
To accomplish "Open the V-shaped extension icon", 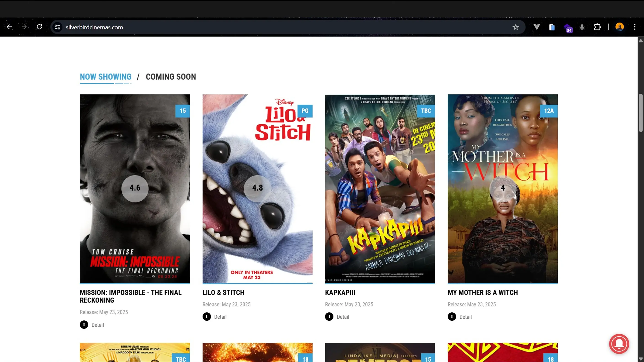I will pos(537,27).
